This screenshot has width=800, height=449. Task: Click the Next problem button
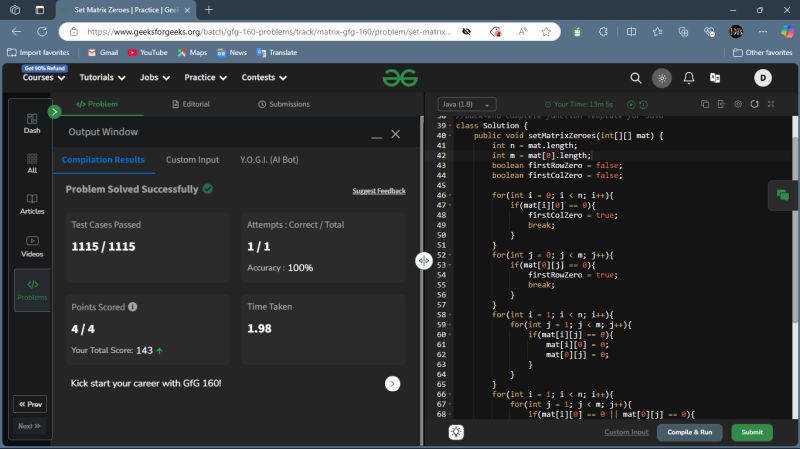tap(29, 426)
